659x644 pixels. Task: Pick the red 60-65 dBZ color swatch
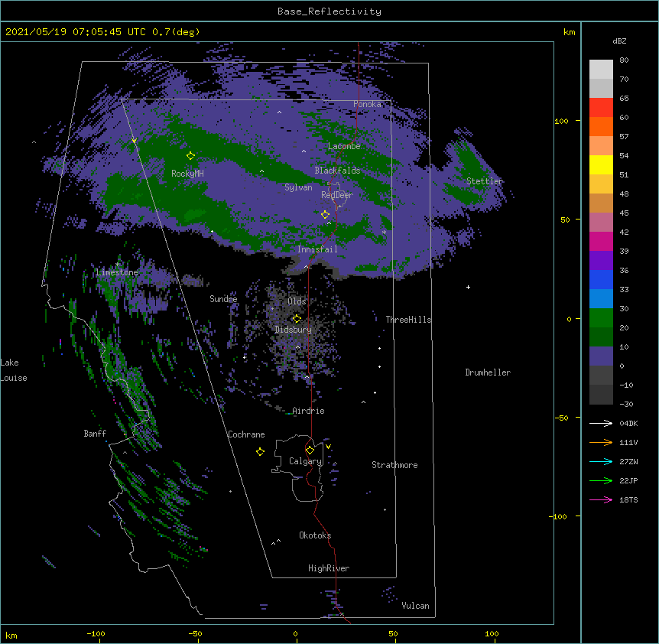pos(601,108)
